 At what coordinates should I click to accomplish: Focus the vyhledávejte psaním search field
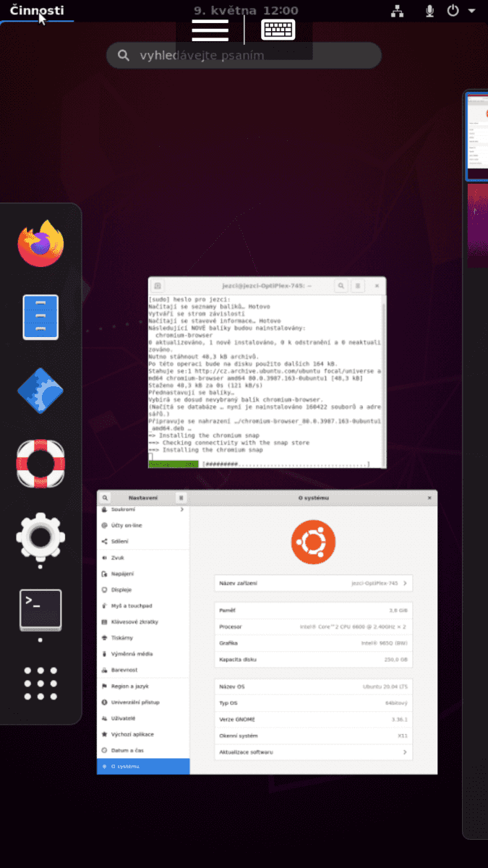(x=244, y=55)
